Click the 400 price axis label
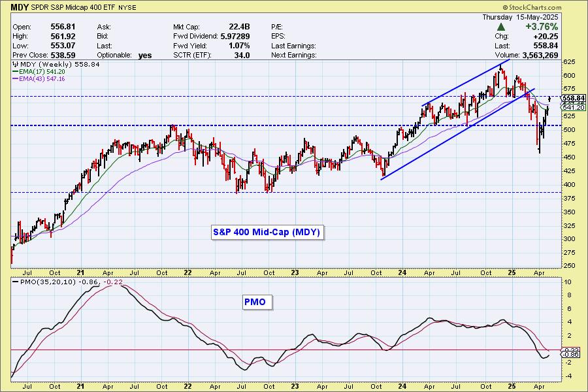588x392 pixels. (x=569, y=184)
